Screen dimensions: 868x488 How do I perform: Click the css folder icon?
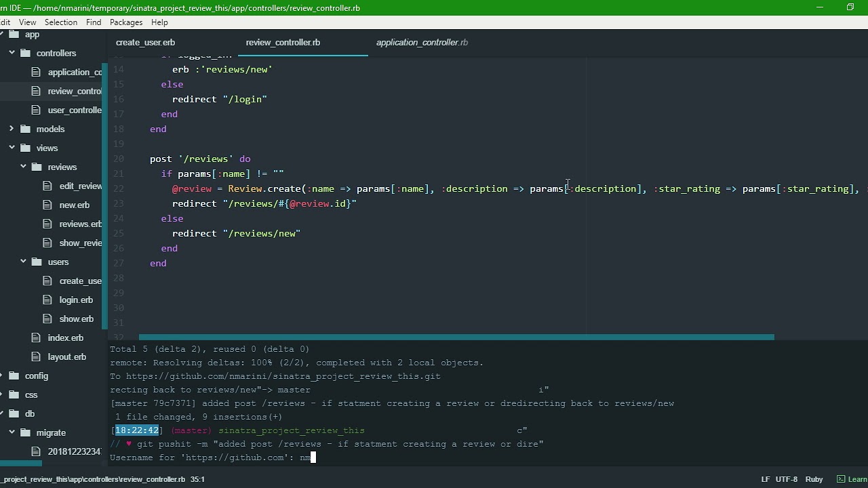click(14, 394)
